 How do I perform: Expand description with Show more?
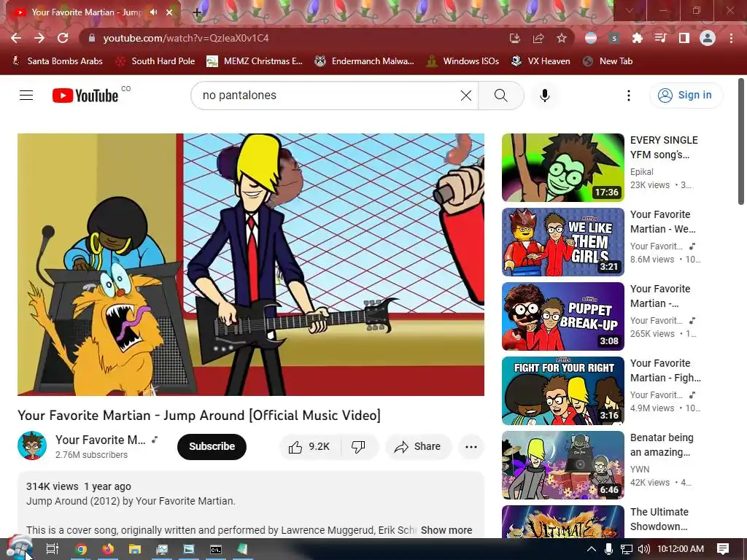tap(446, 530)
